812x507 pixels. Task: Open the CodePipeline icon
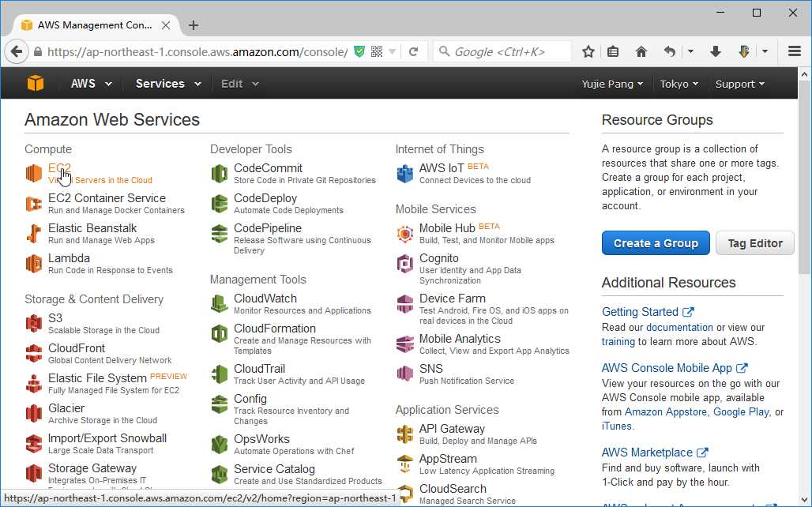(x=220, y=234)
